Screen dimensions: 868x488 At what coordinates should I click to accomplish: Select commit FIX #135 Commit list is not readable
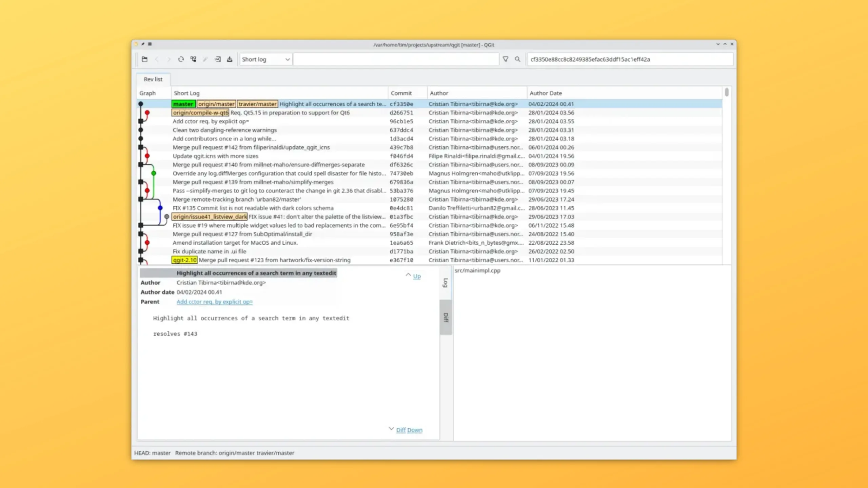[429, 208]
